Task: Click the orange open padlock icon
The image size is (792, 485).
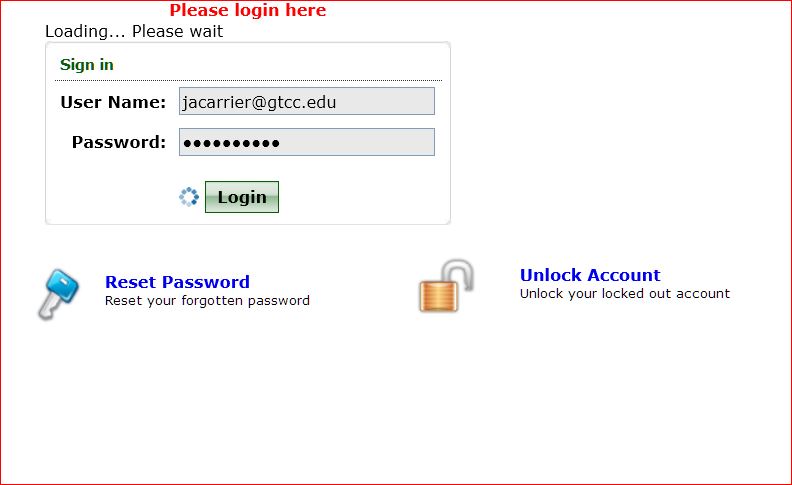Action: click(446, 286)
